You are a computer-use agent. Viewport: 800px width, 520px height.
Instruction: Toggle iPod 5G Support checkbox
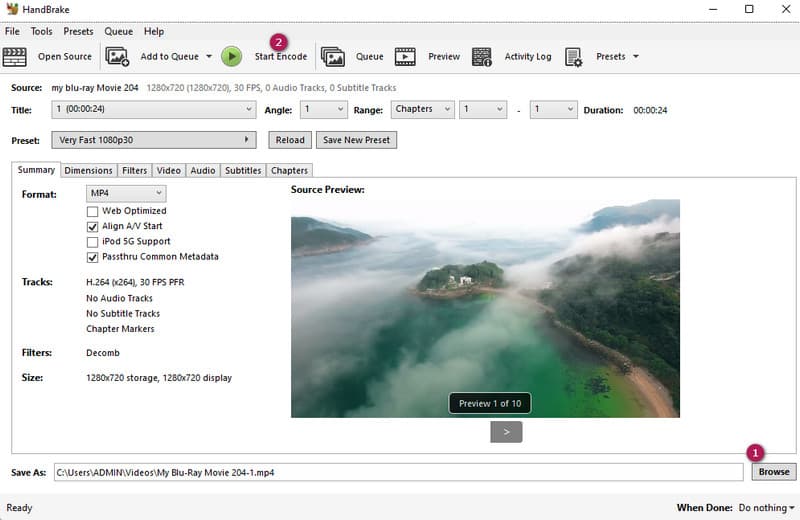coord(93,242)
